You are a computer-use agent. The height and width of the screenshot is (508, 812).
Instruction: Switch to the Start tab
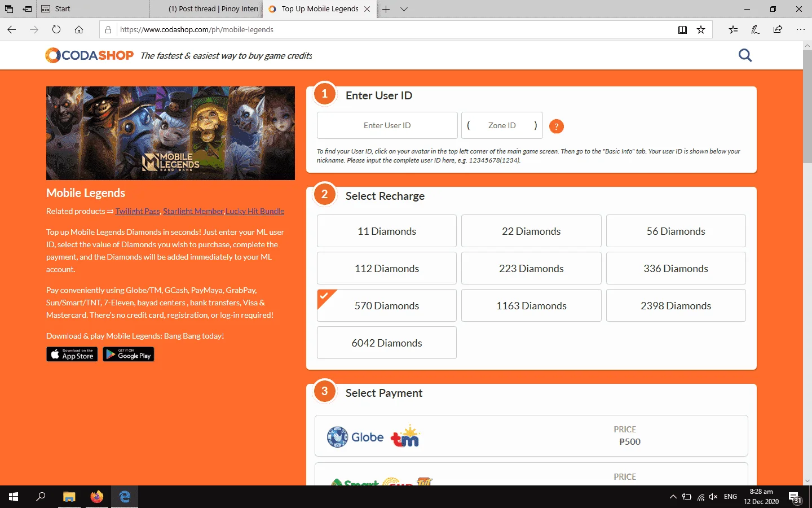click(x=94, y=9)
